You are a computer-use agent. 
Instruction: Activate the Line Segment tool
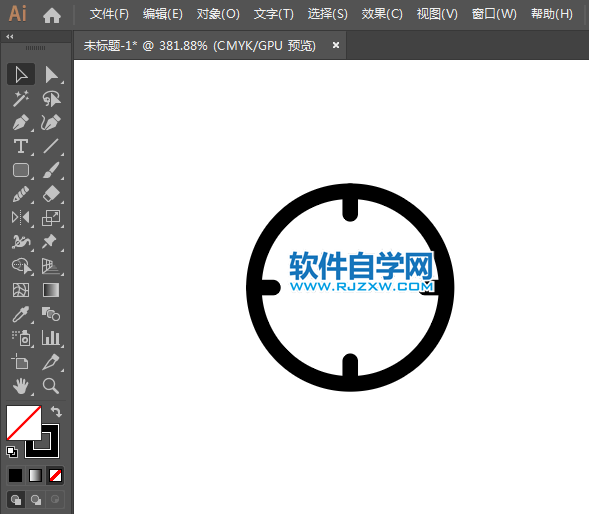coord(51,147)
